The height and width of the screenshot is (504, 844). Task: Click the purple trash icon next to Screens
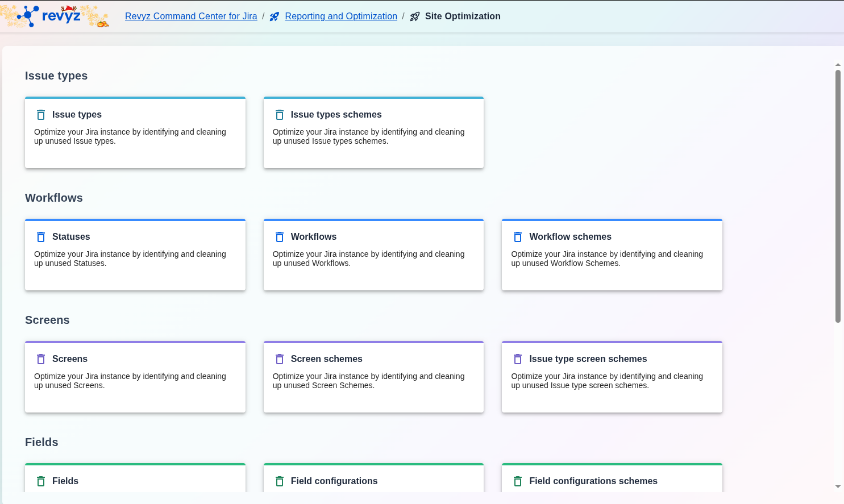point(41,359)
